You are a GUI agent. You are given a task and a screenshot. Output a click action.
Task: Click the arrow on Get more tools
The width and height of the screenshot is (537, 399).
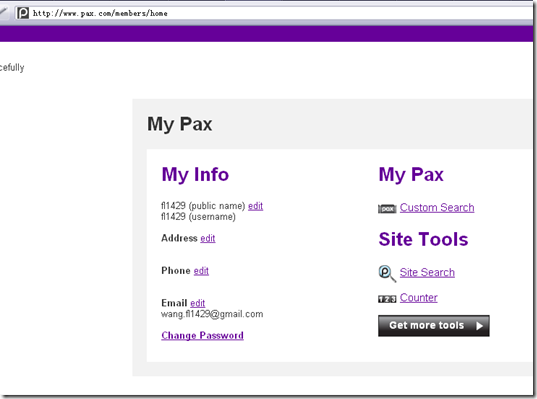point(479,326)
